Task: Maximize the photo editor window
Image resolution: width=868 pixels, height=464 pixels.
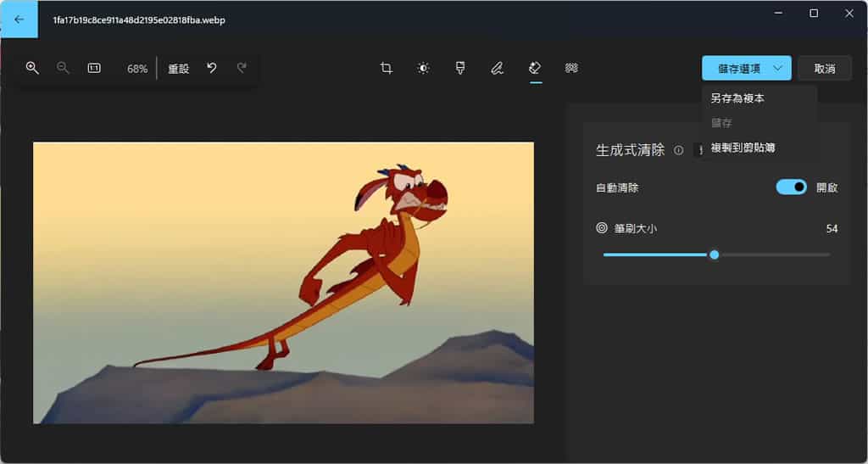Action: click(x=814, y=14)
